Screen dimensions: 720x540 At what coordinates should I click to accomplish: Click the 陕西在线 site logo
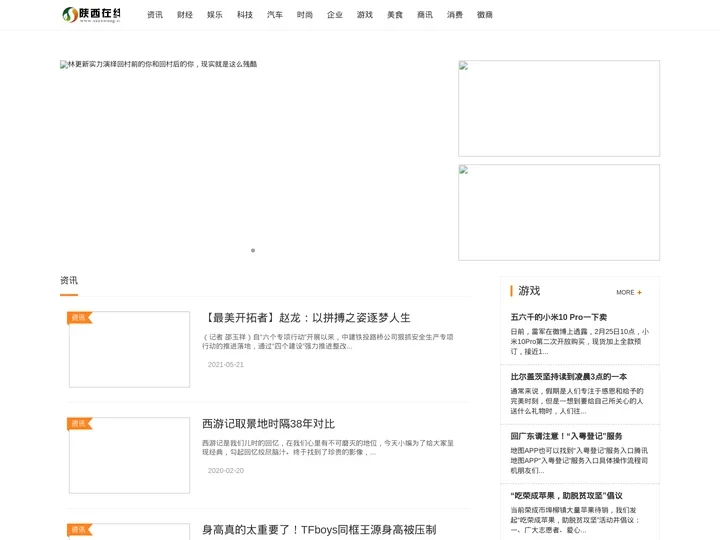coord(91,15)
